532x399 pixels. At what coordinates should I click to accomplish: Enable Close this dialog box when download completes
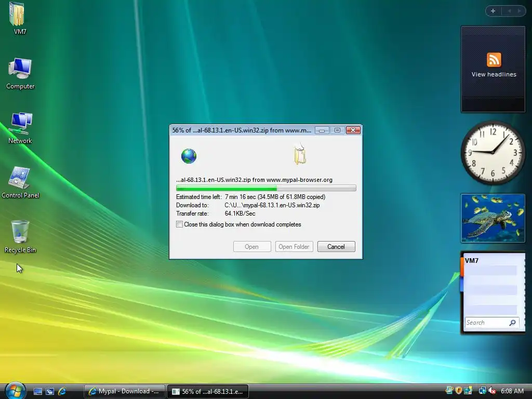tap(179, 224)
